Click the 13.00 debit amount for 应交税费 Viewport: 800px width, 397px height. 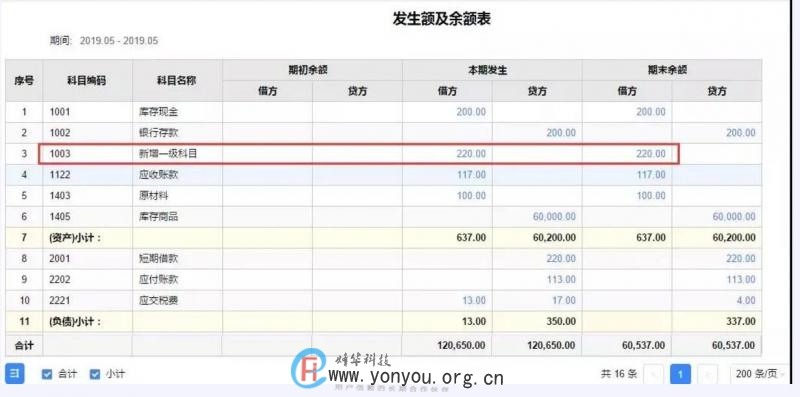click(x=473, y=301)
